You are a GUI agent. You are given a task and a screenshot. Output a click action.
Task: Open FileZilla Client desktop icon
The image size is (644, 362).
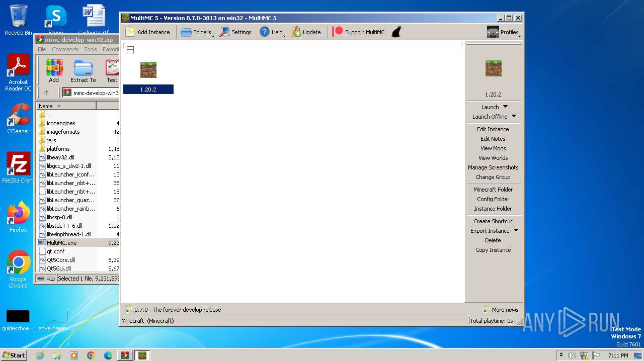tap(18, 168)
